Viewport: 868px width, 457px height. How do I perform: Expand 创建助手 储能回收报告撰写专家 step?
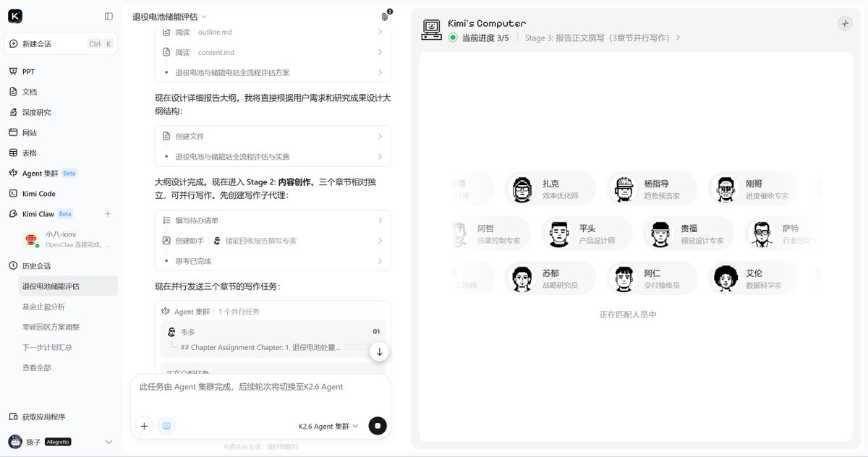tap(273, 240)
